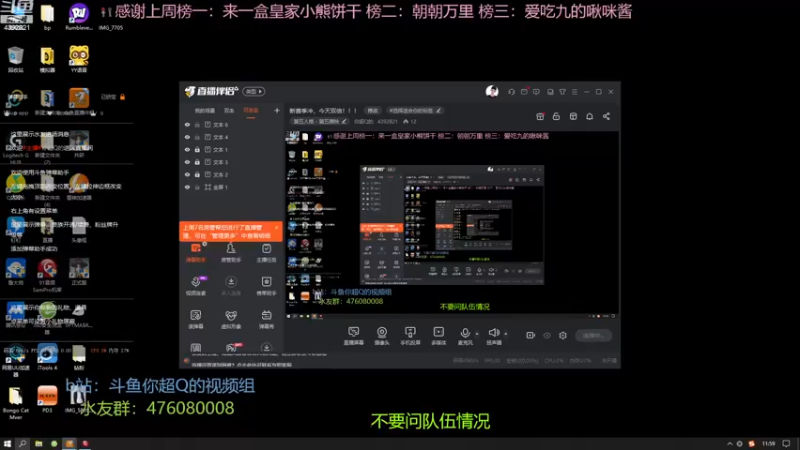Click the mode switch pill beside the logo
The width and height of the screenshot is (800, 450).
tap(254, 91)
